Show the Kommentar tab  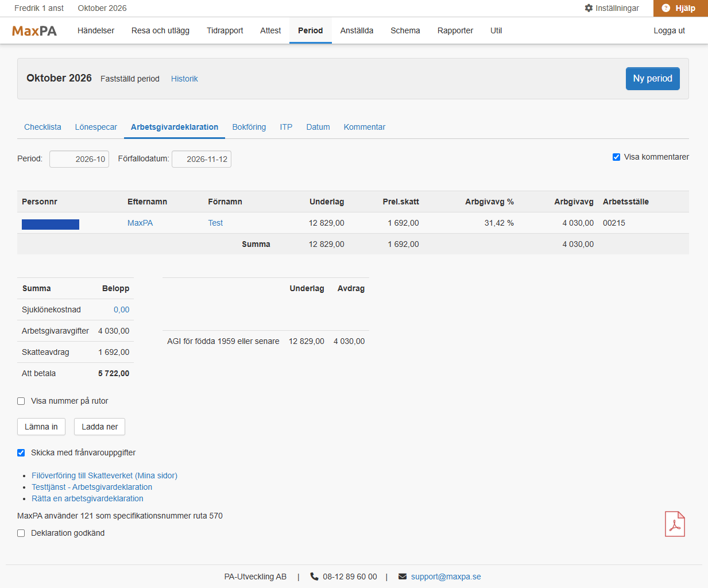(365, 127)
